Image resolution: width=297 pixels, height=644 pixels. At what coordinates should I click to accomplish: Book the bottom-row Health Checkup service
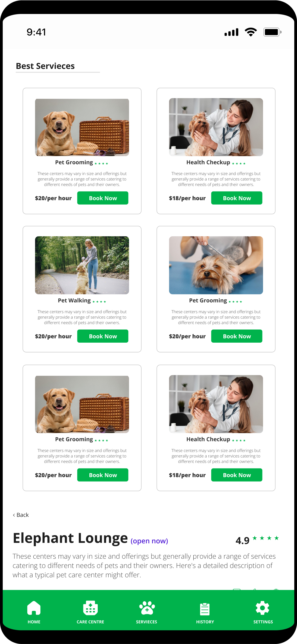point(237,475)
